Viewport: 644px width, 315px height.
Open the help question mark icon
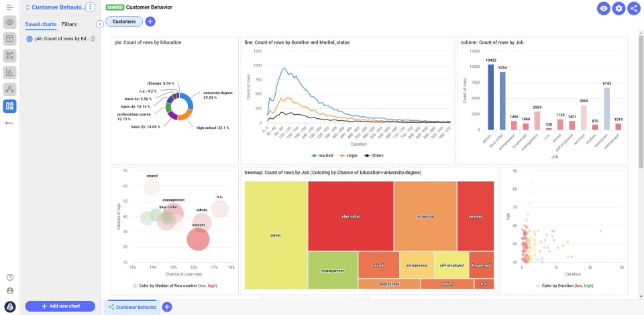click(9, 277)
